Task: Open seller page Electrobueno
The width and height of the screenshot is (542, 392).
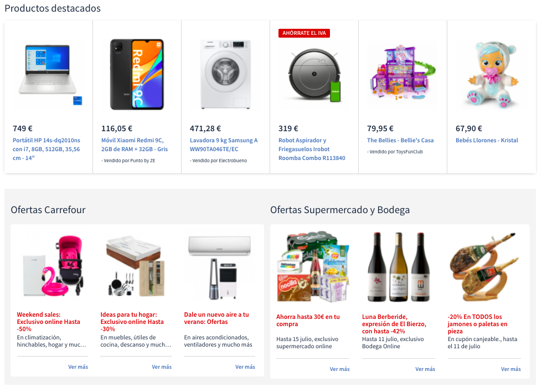Action: tap(224, 161)
